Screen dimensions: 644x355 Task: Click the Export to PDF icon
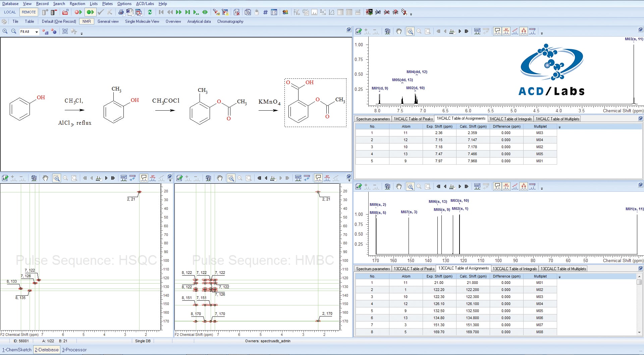[x=139, y=12]
